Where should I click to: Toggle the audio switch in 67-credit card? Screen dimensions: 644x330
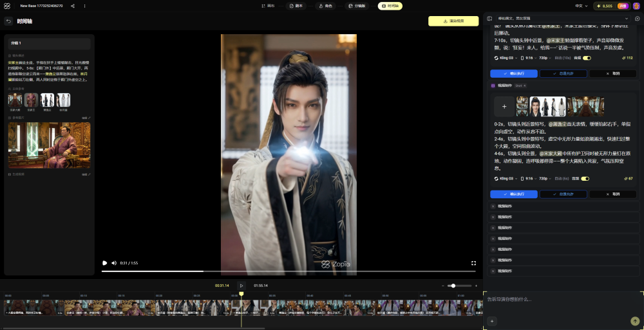[585, 179]
